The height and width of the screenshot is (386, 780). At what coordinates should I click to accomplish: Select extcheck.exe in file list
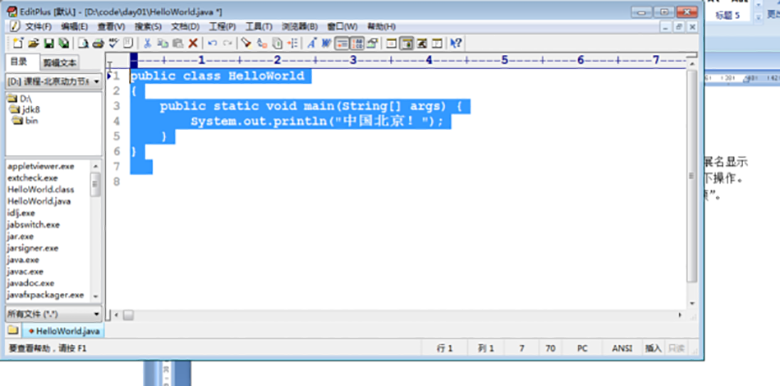32,178
